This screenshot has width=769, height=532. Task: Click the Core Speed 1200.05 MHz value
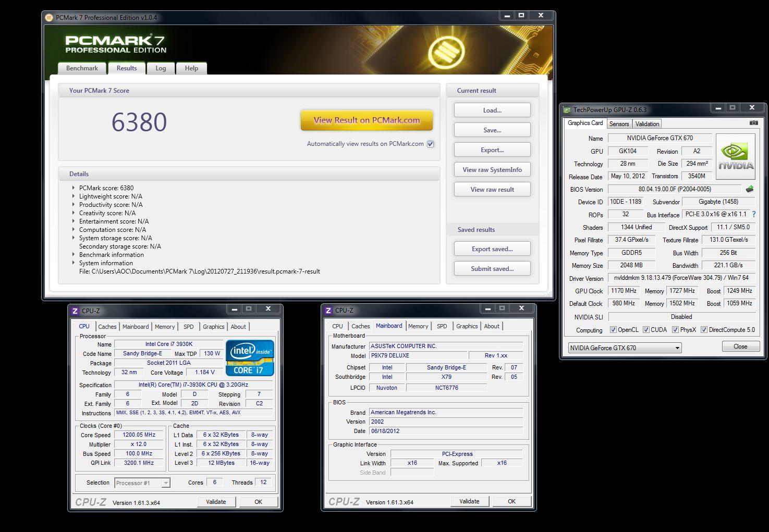[139, 435]
